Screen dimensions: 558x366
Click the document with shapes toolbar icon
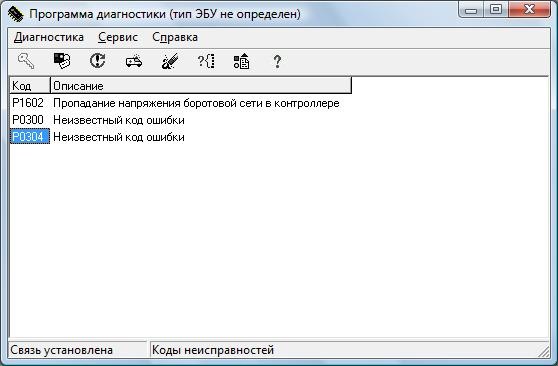tap(242, 61)
